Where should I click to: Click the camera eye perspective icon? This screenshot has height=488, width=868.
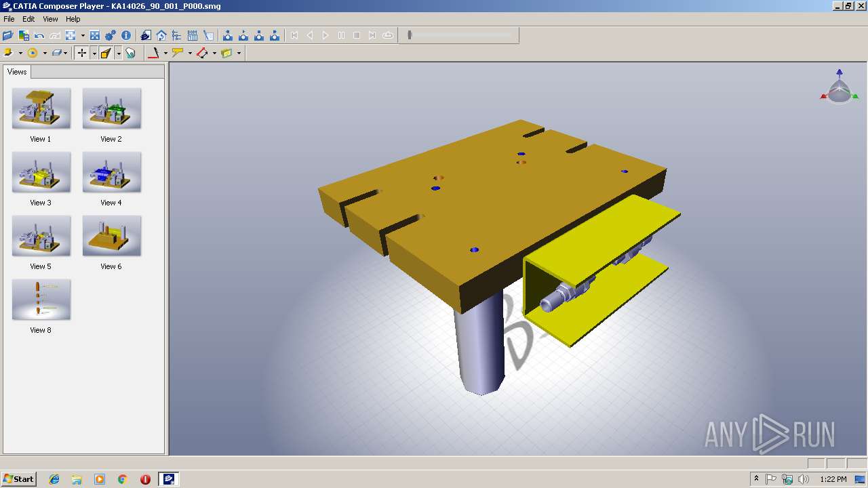[x=33, y=53]
